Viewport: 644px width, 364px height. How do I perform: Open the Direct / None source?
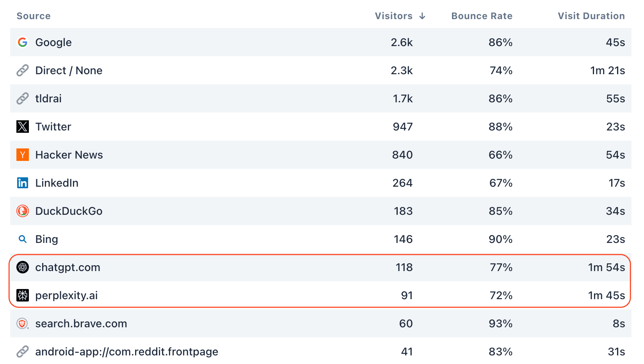69,70
